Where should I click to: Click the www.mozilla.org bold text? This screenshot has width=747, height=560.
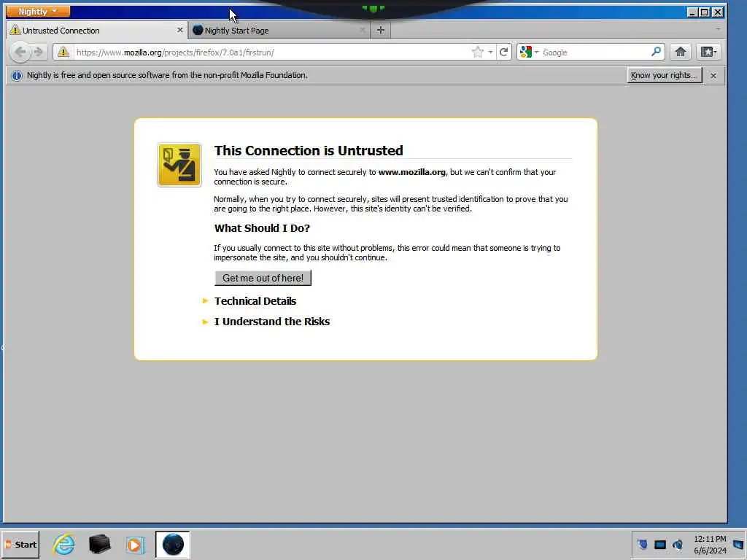(x=411, y=172)
